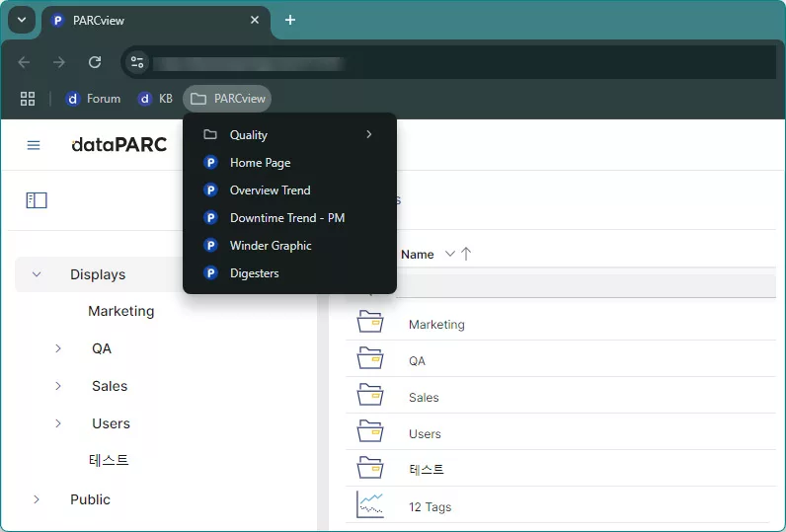Close the PARCview browser tab
Screen dimensions: 786x532
pyautogui.click(x=255, y=20)
